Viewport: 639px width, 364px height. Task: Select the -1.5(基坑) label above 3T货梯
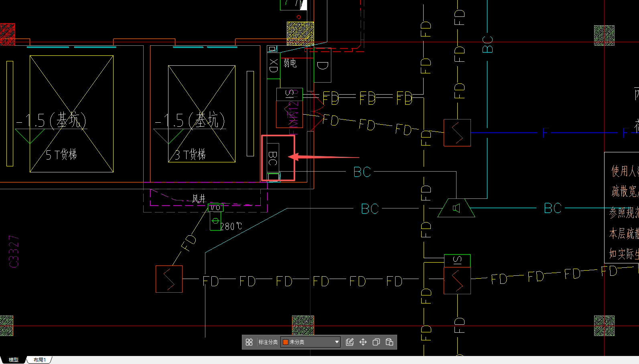tap(190, 120)
